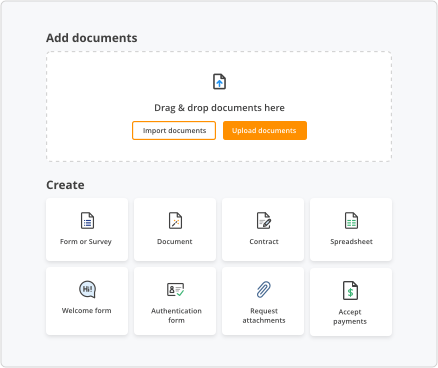Click the Form or Survey label
The image size is (438, 368).
(86, 242)
